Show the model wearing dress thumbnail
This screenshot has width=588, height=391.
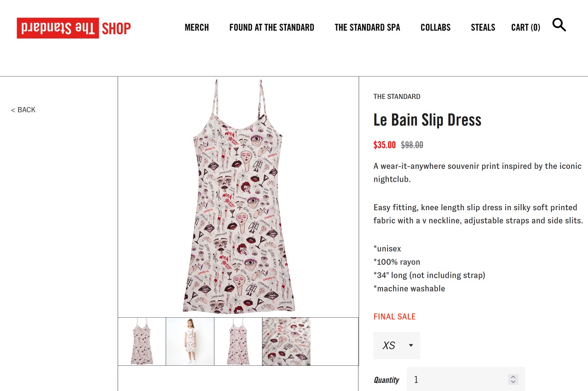[x=190, y=342]
